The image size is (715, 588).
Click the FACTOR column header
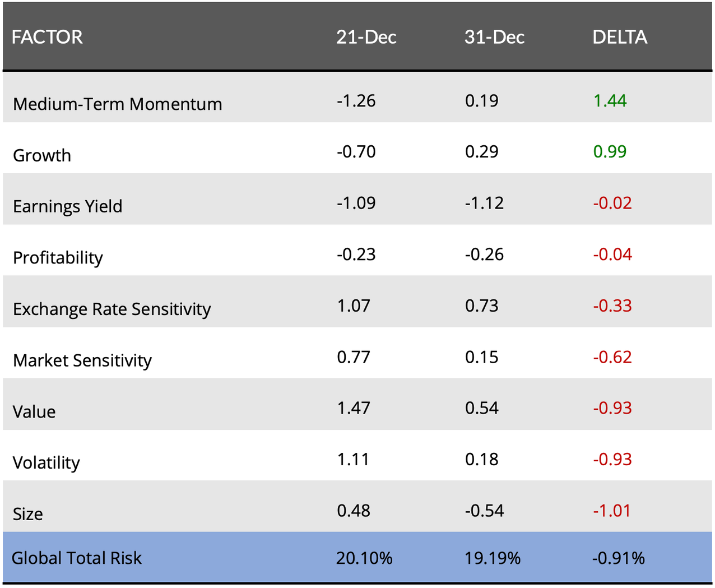coord(47,37)
